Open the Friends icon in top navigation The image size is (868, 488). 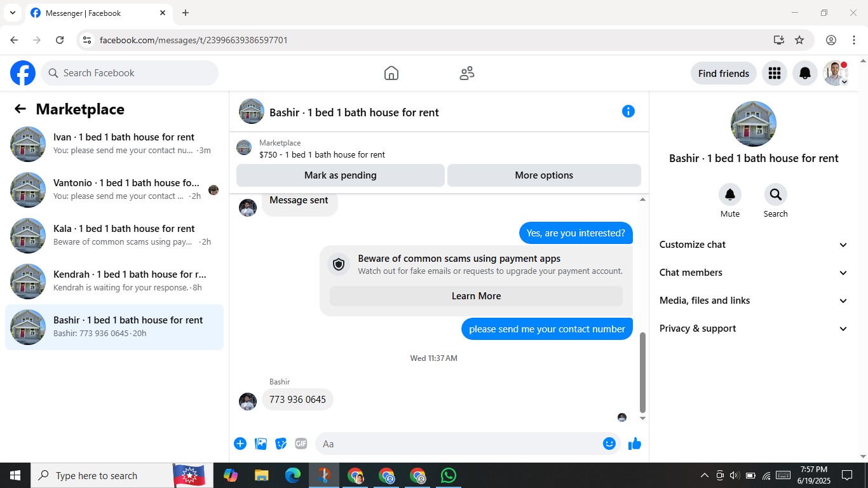[467, 73]
